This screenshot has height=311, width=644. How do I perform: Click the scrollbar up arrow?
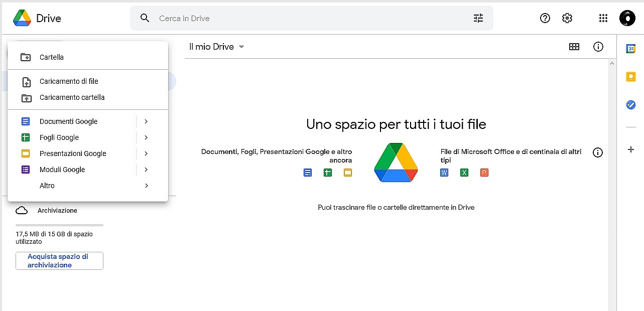coord(611,63)
